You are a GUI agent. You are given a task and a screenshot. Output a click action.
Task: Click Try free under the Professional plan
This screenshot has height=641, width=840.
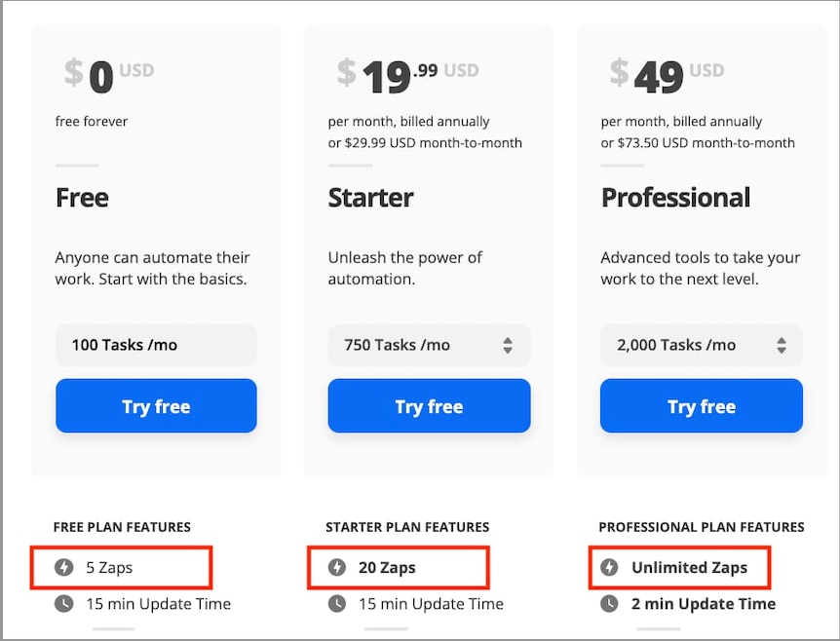coord(701,406)
